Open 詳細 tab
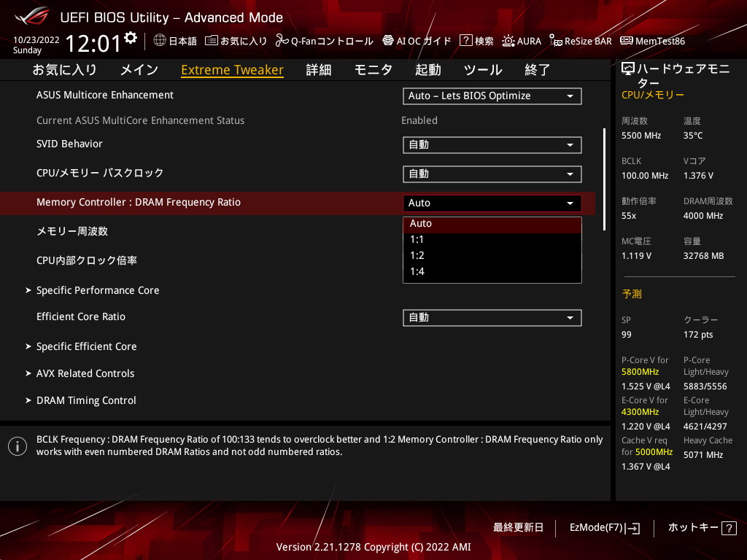Image resolution: width=747 pixels, height=560 pixels. 319,70
